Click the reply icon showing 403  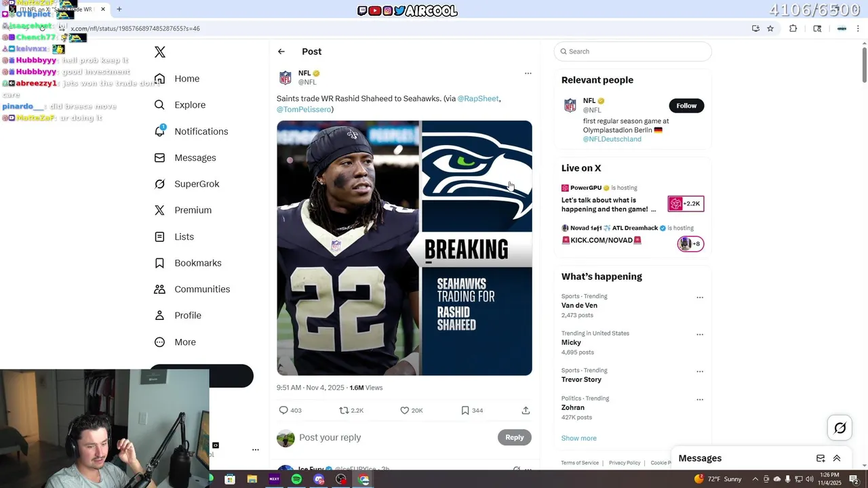tap(290, 410)
